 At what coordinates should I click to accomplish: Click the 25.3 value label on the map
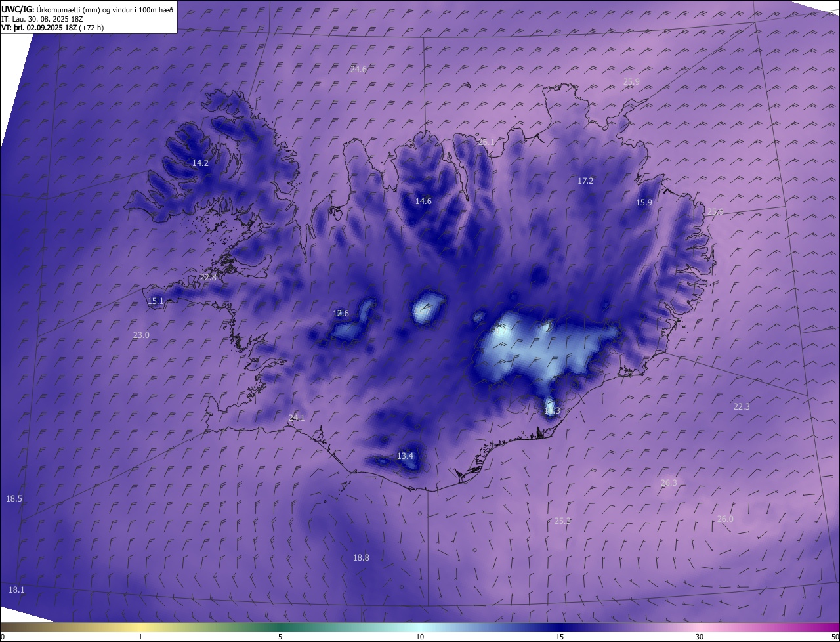point(562,521)
